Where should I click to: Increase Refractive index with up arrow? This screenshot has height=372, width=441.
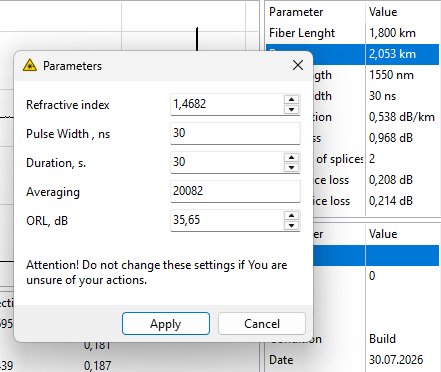click(292, 99)
